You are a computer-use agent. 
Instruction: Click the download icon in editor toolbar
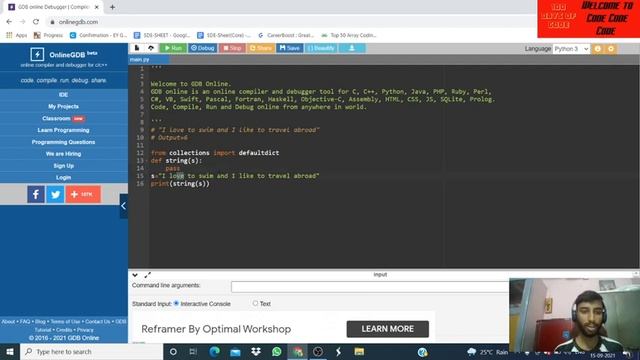pyautogui.click(x=352, y=48)
